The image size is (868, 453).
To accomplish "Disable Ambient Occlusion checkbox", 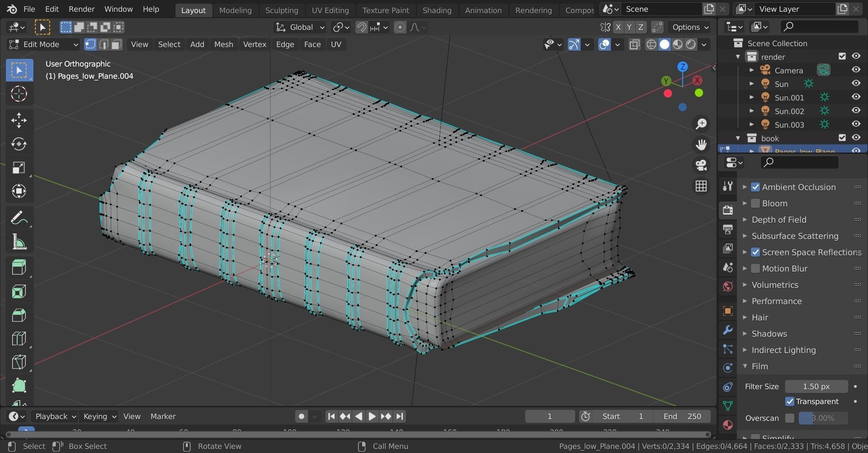I will click(755, 187).
